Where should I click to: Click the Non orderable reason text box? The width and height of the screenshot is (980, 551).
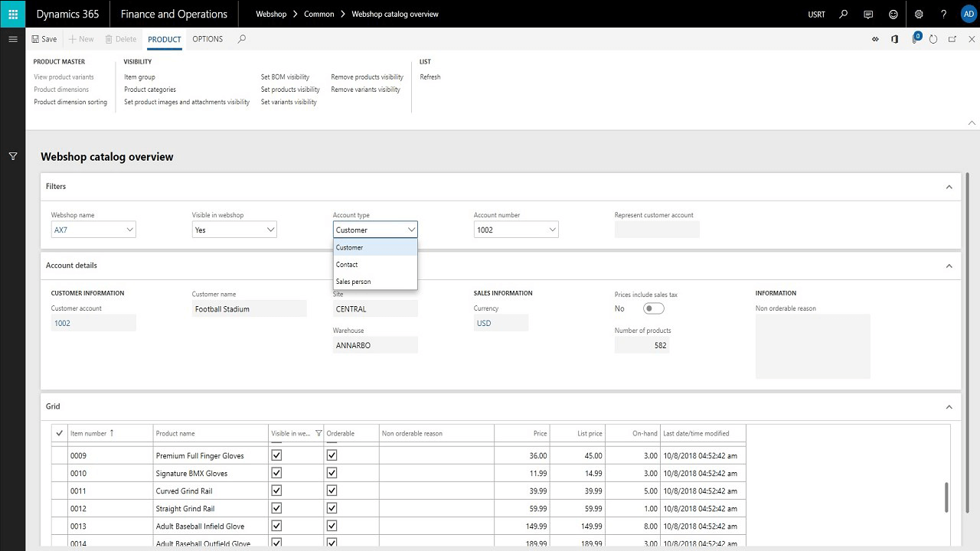(x=813, y=346)
